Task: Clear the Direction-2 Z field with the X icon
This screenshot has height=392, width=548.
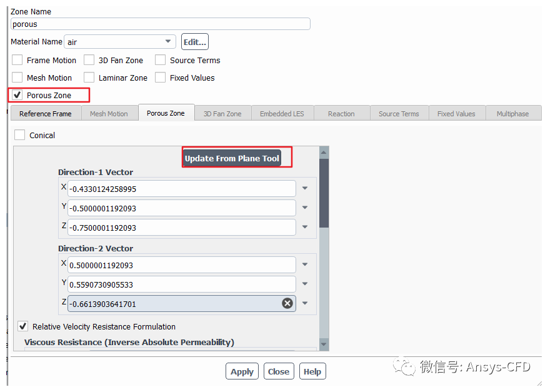Action: (287, 303)
